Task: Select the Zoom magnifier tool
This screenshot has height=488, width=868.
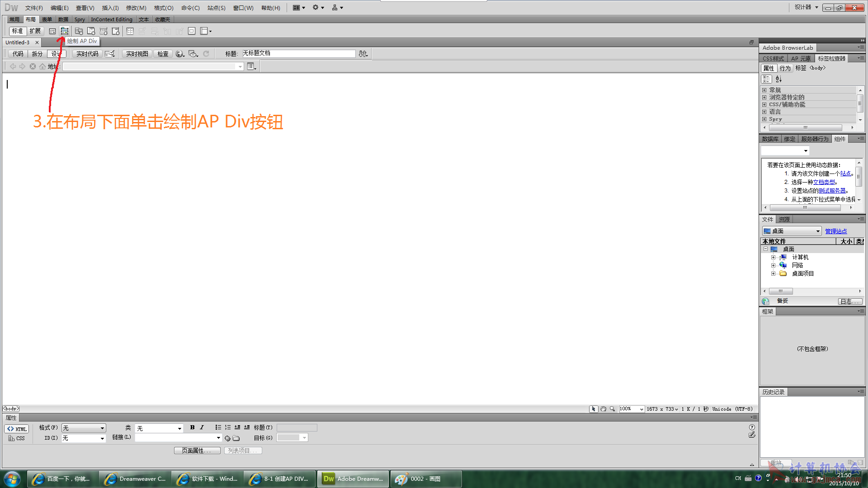Action: (x=613, y=409)
